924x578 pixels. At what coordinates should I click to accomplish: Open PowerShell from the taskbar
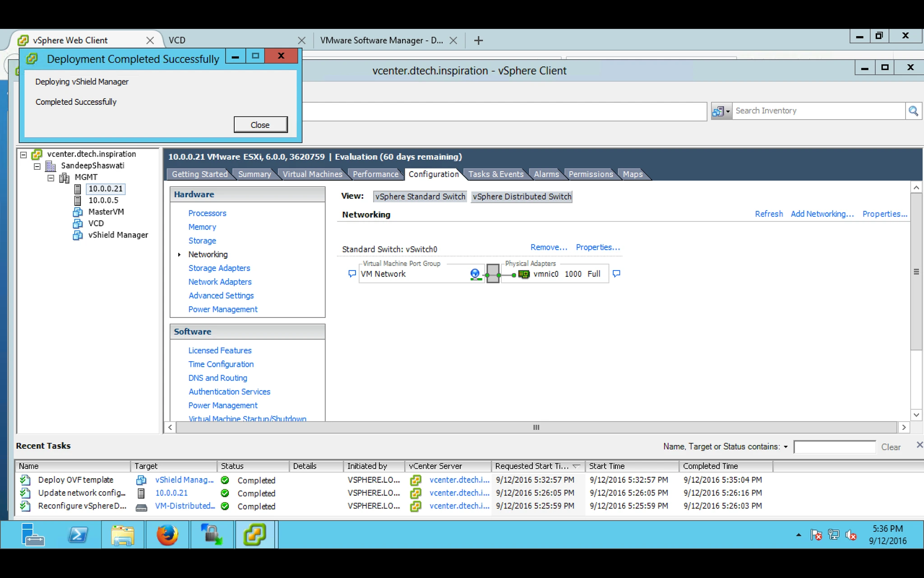78,535
